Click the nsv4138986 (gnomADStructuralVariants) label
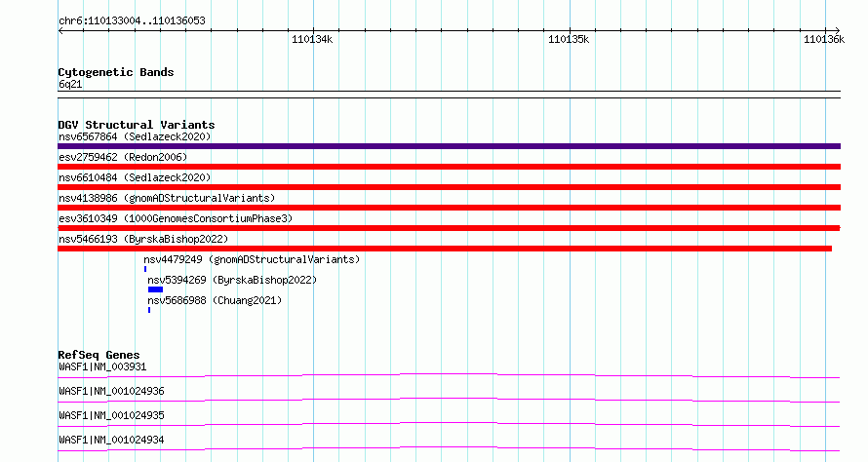 [167, 198]
